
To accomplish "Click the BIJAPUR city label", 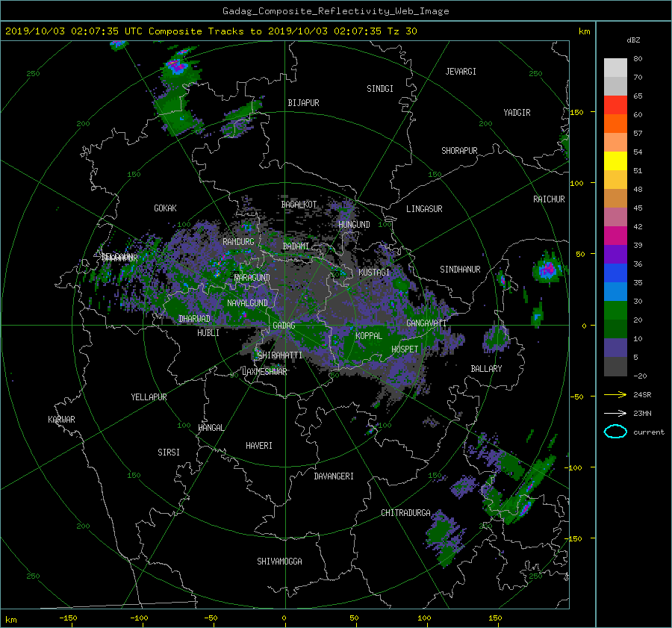I will tap(303, 103).
